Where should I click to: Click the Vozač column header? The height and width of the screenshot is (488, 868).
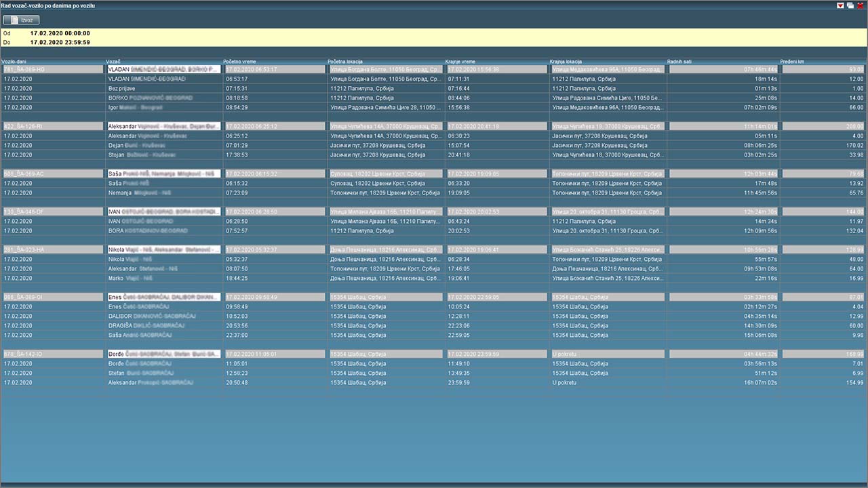113,62
